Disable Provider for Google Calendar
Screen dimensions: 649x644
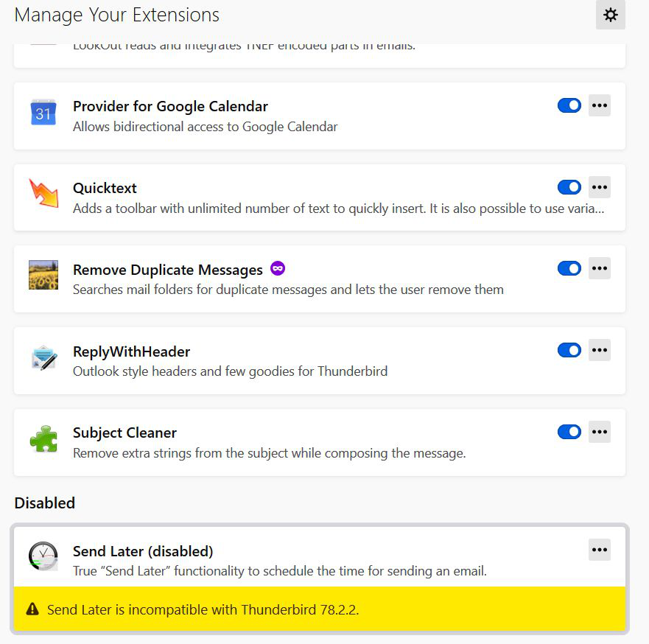pyautogui.click(x=569, y=106)
